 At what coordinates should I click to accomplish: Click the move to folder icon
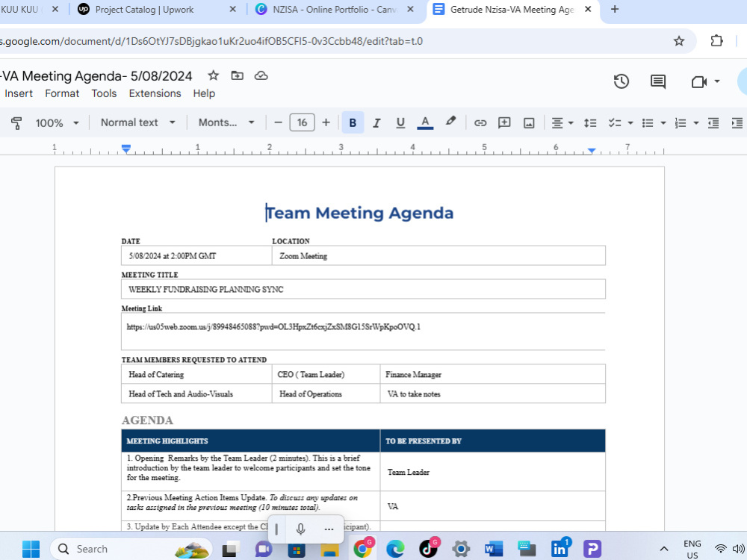[x=237, y=75]
